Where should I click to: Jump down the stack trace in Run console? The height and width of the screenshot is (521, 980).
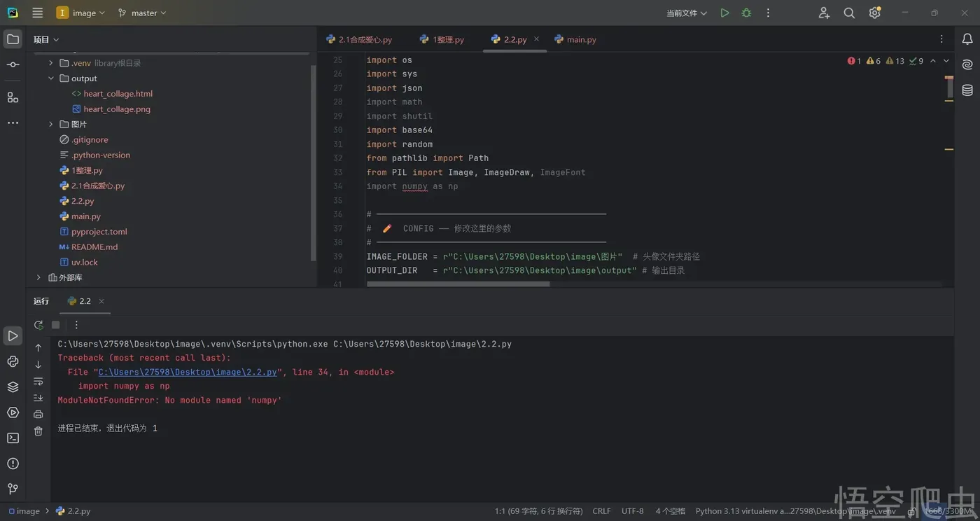(38, 365)
